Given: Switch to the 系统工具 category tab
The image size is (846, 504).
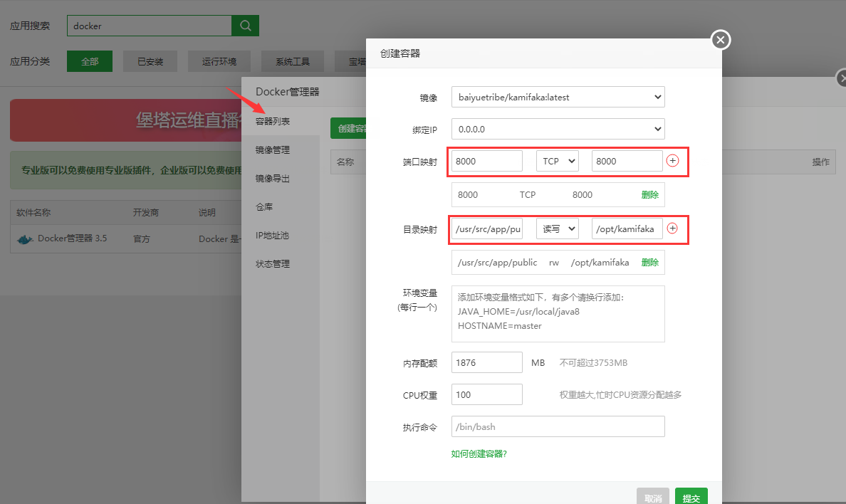Looking at the screenshot, I should coord(292,61).
